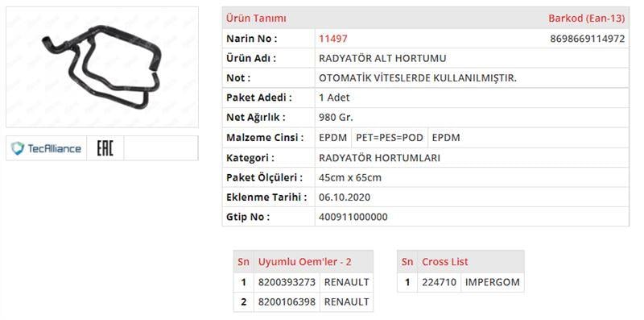Click the Barkod (Ean-13) header
Image resolution: width=644 pixels, height=320 pixels.
pyautogui.click(x=587, y=19)
